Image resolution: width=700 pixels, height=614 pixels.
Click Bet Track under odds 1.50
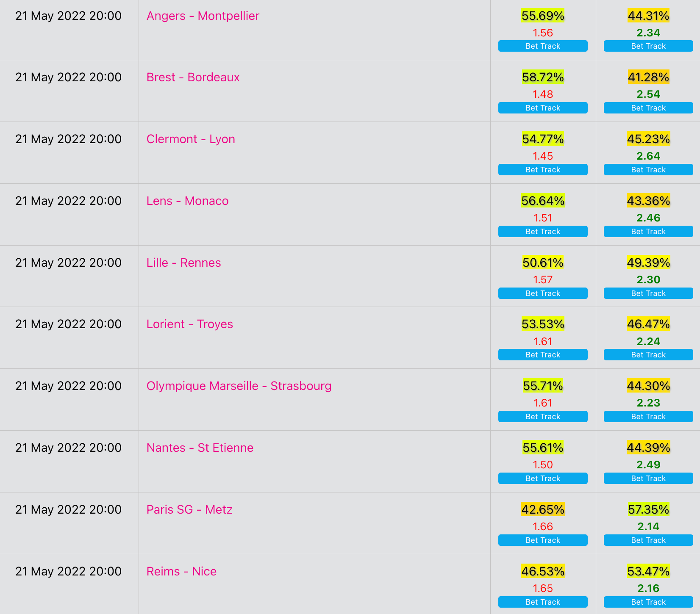tap(543, 478)
